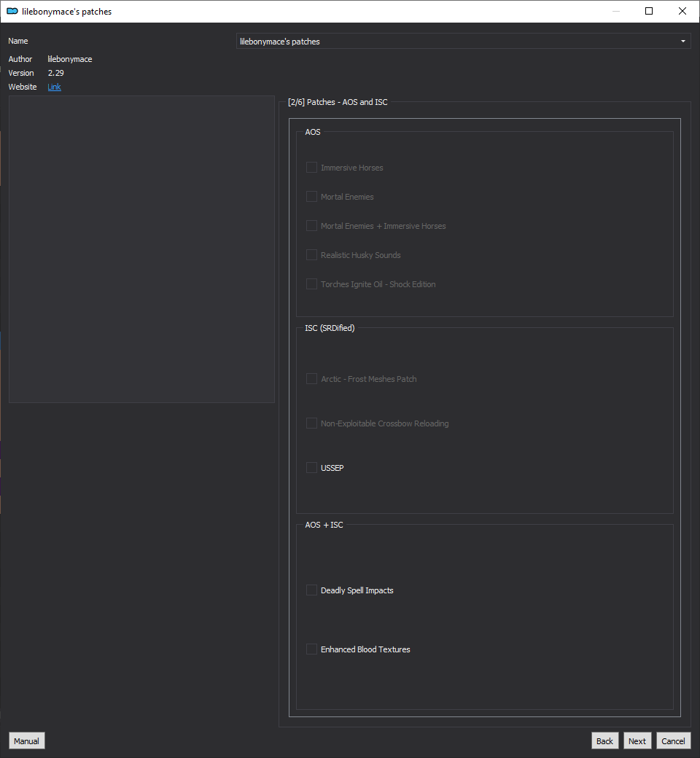Open the Name dropdown arrow
The image size is (700, 758).
[682, 41]
